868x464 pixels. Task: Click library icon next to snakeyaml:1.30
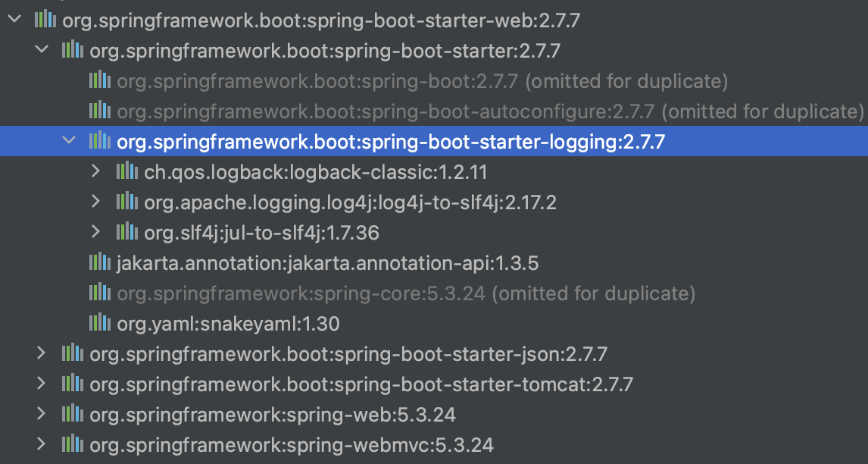point(99,324)
